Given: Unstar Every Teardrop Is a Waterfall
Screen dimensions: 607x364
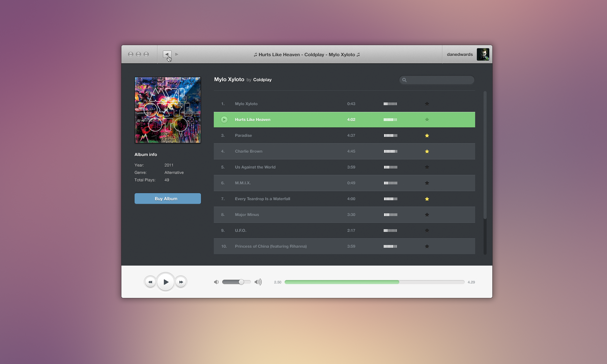Looking at the screenshot, I should coord(427,199).
